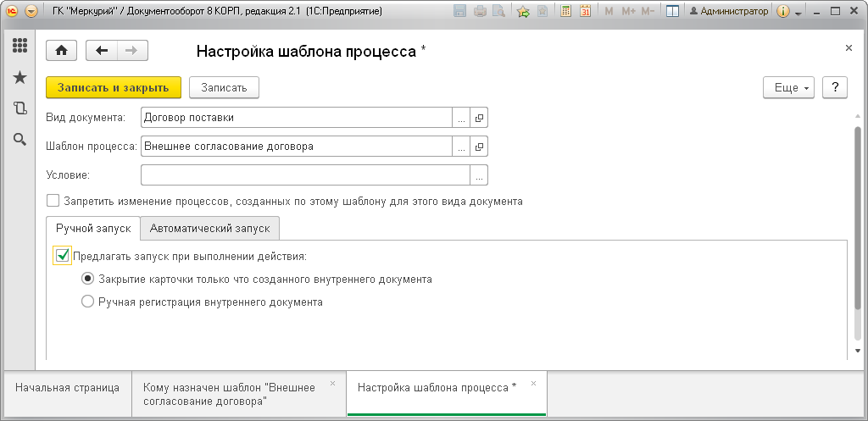Open the Calendar icon
The width and height of the screenshot is (868, 421).
click(585, 11)
